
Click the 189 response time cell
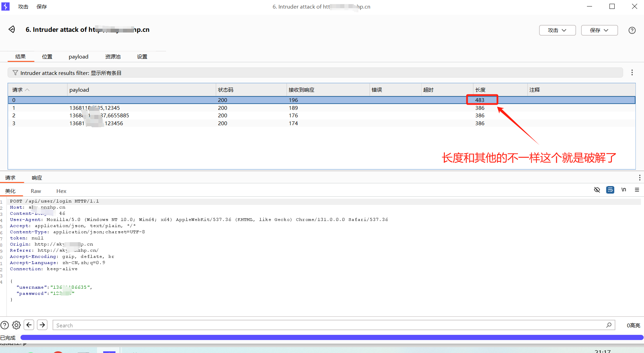click(x=293, y=108)
